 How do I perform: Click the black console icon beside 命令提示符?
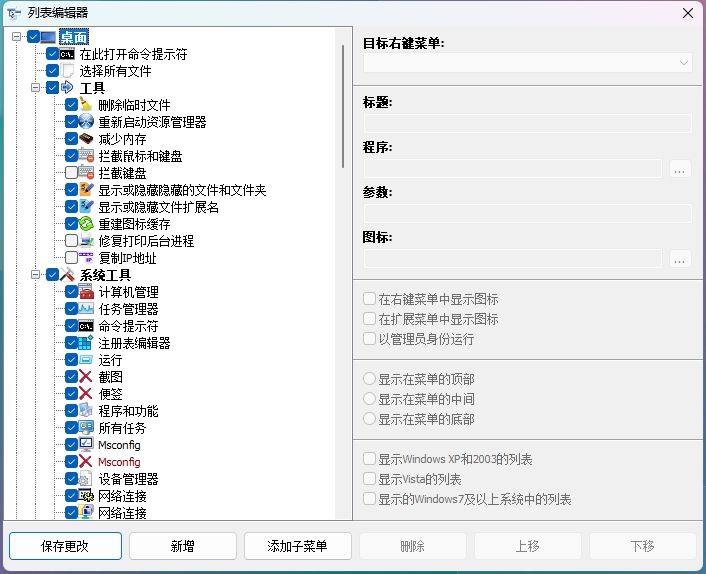(x=86, y=326)
